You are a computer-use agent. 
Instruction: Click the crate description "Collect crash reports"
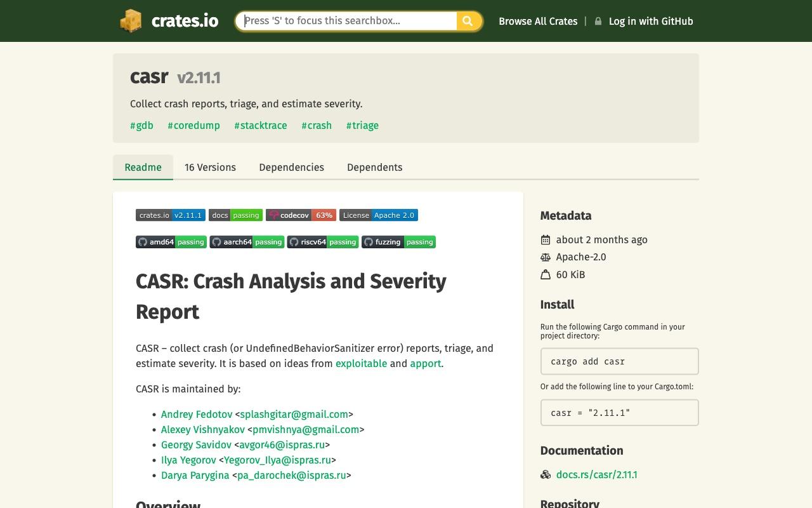[246, 104]
